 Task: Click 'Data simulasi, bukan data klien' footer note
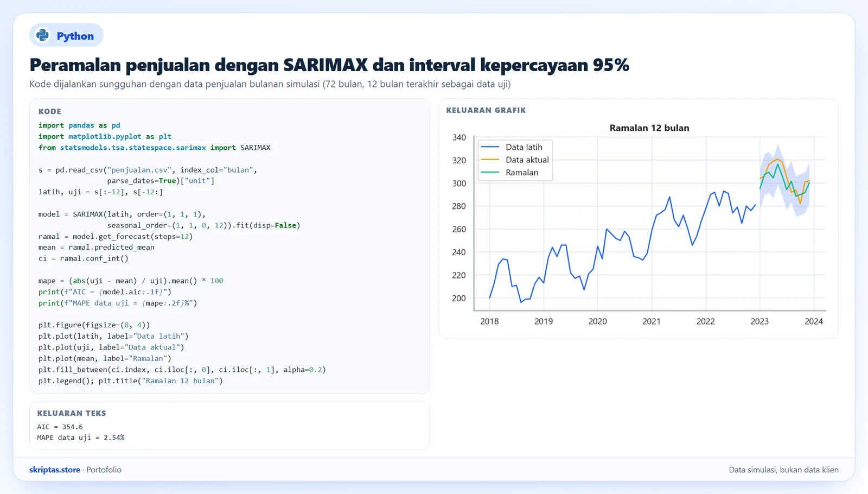pyautogui.click(x=783, y=470)
